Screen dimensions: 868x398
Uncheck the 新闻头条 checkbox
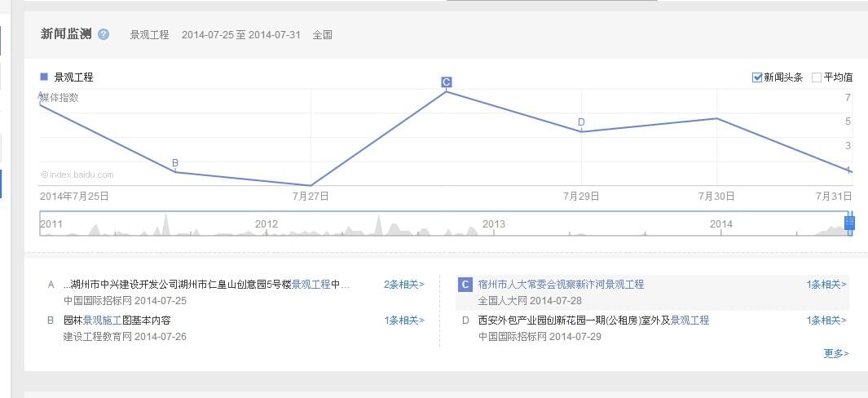click(x=757, y=77)
